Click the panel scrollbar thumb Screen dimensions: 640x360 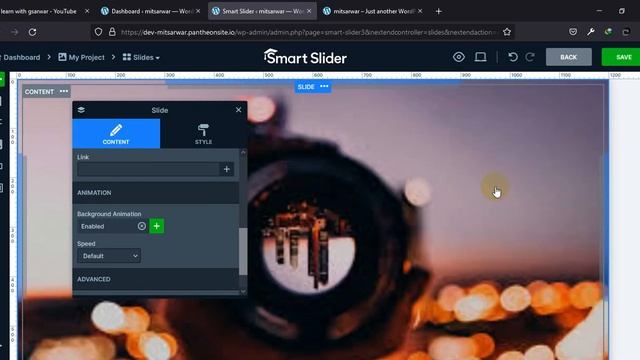(x=243, y=251)
